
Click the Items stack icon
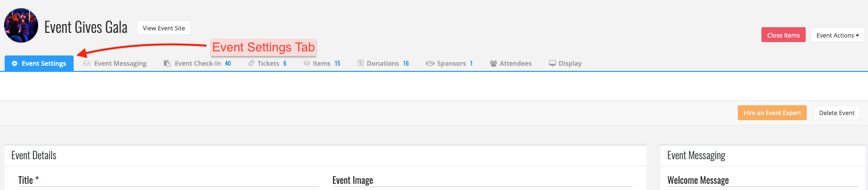point(307,64)
